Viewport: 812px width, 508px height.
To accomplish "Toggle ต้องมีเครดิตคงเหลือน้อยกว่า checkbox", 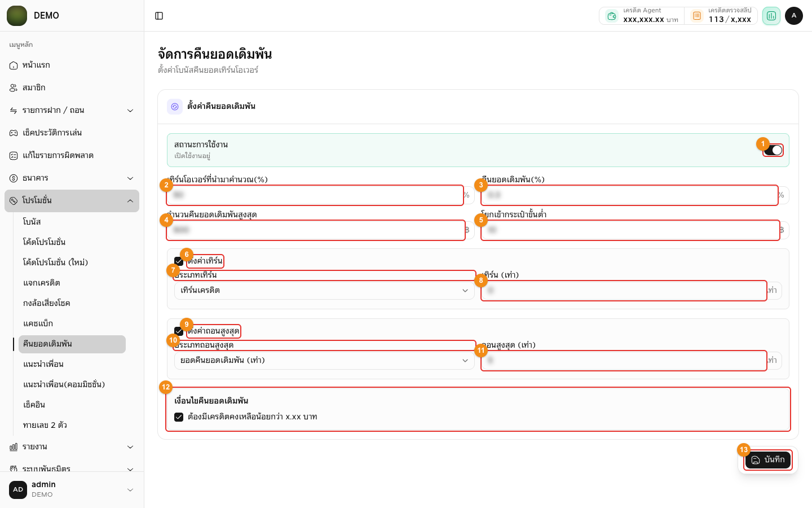I will tap(179, 417).
